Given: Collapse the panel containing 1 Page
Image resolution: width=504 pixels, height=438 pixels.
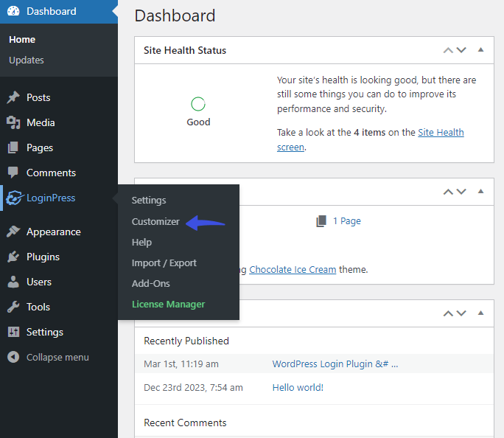Looking at the screenshot, I should [x=480, y=191].
